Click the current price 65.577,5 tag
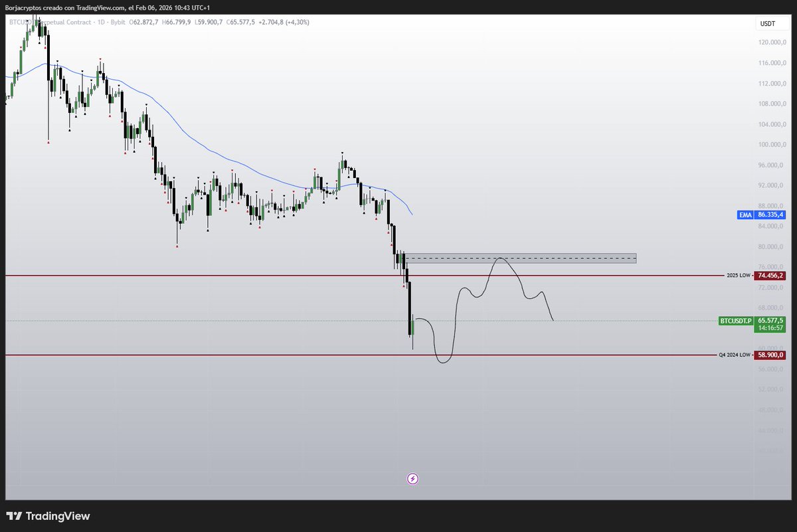 [771, 320]
